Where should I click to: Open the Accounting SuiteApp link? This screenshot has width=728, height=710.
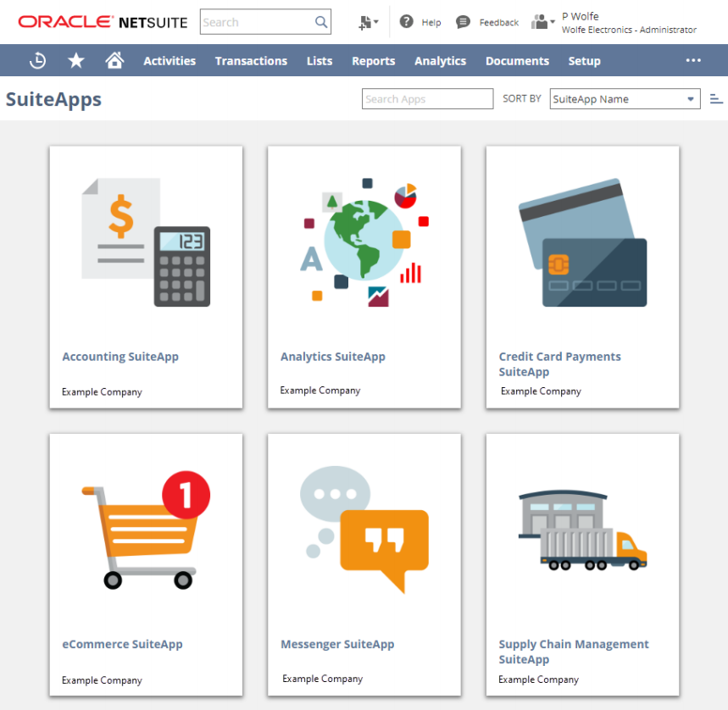(120, 357)
